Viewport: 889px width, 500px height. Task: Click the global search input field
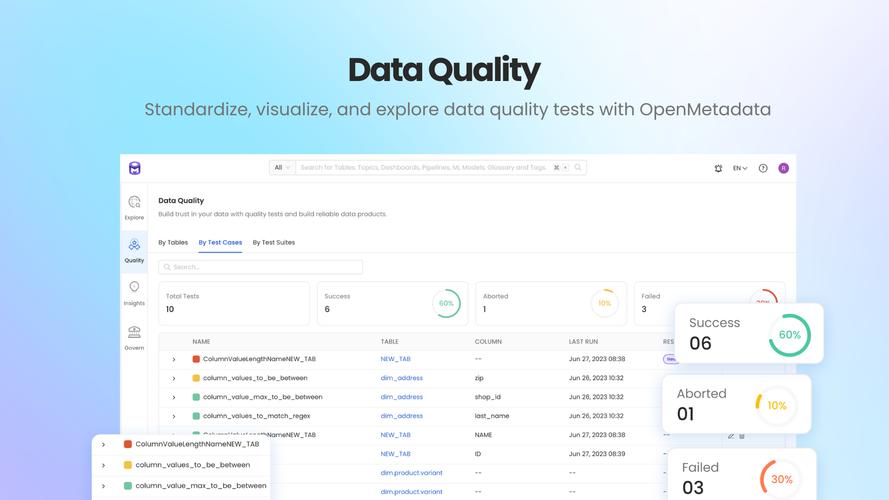point(425,167)
